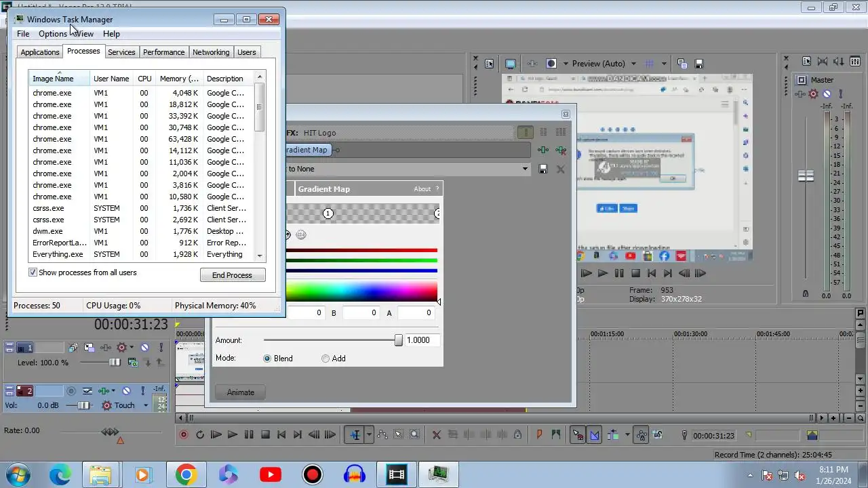Image resolution: width=868 pixels, height=488 pixels.
Task: Click Automatic Crossfades icon in the toolbar
Action: click(595, 434)
